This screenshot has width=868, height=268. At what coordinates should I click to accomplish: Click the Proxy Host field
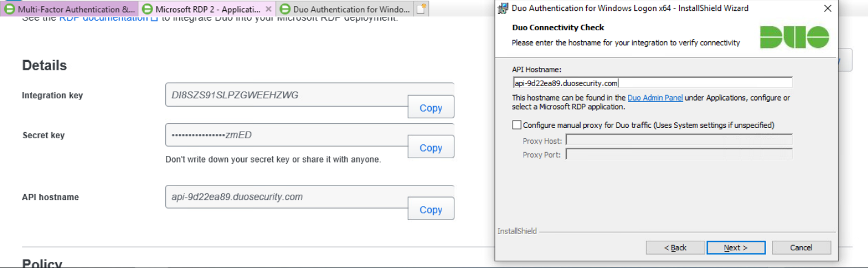(x=678, y=141)
